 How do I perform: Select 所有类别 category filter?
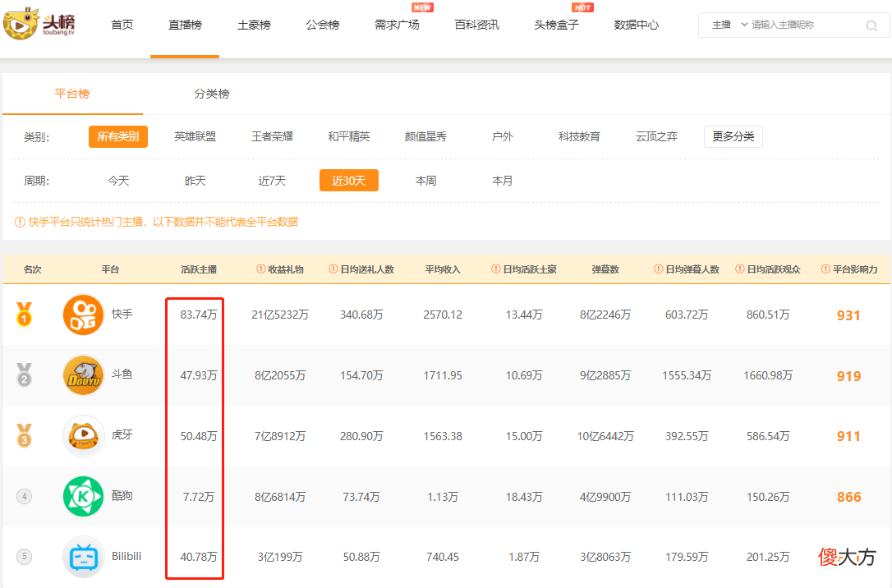[118, 136]
